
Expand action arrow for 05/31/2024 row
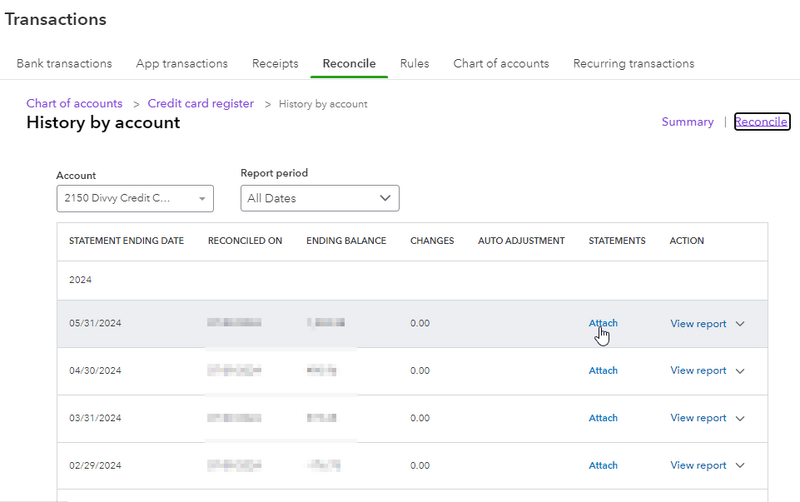(741, 324)
